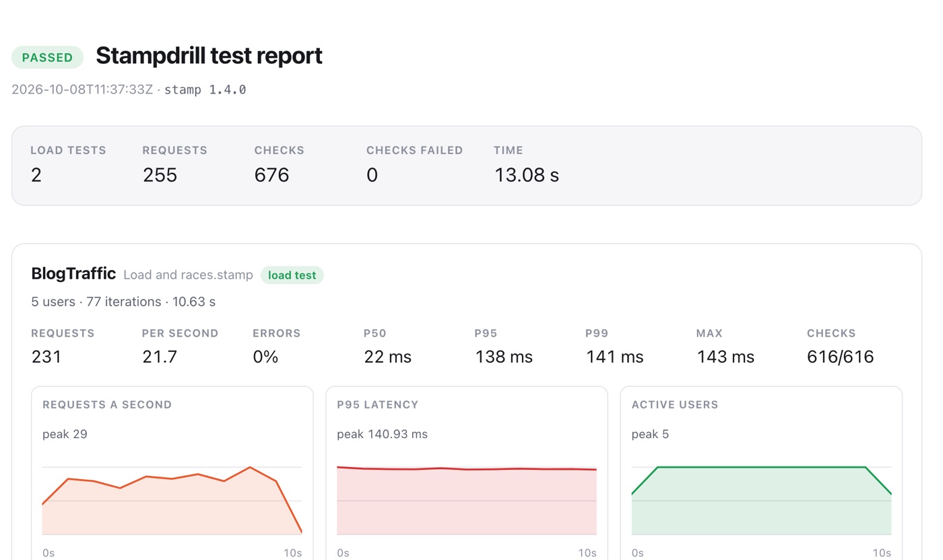Select the max value "143 ms"
943x560 pixels.
tap(725, 357)
